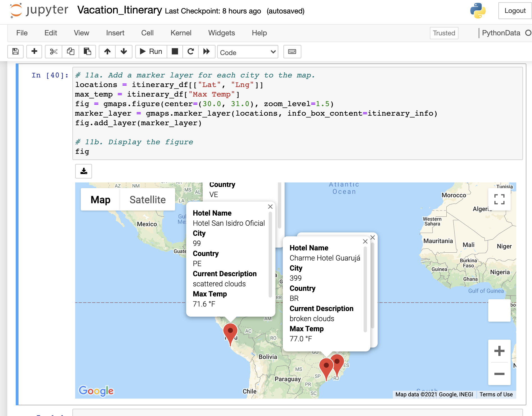Zoom in on the map with plus control
The width and height of the screenshot is (532, 416).
(x=499, y=350)
